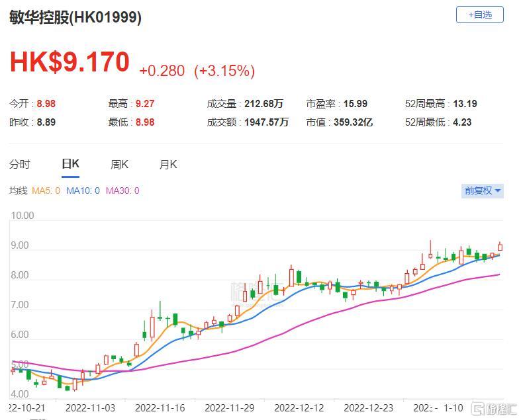Screen dimensions: 521x420
Task: Click the 2022-11-29 date axis label
Action: 230,408
